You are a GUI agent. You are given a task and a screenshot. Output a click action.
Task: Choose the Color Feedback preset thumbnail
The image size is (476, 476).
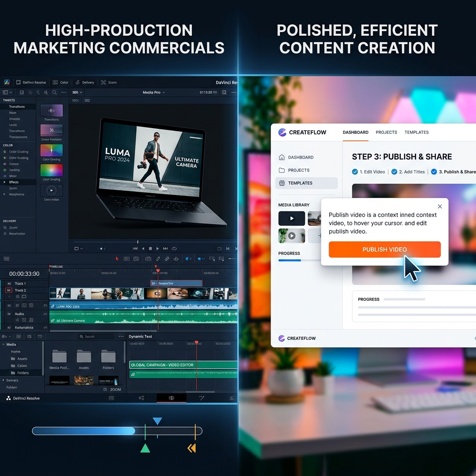pyautogui.click(x=52, y=130)
